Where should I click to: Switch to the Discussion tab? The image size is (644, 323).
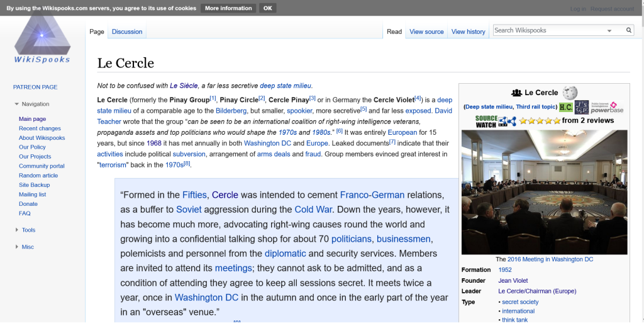pos(127,31)
